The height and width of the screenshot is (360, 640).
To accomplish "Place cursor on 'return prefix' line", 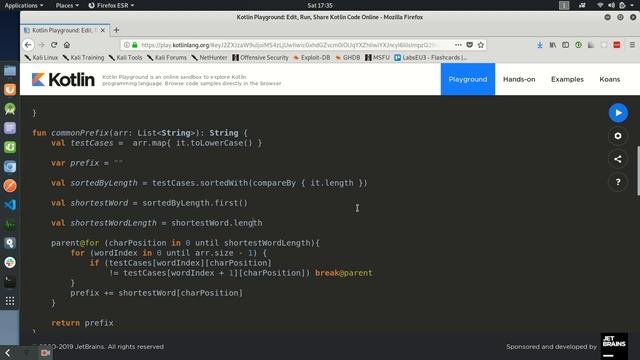I will click(82, 323).
